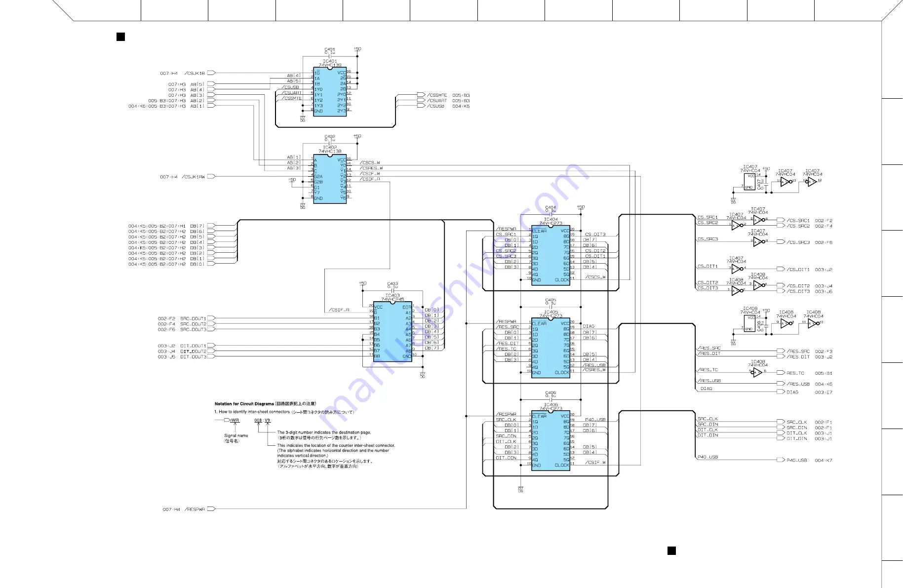Image resolution: width=903 pixels, height=588 pixels.
Task: Click the P40_USB output label on IC406
Action: pos(595,420)
